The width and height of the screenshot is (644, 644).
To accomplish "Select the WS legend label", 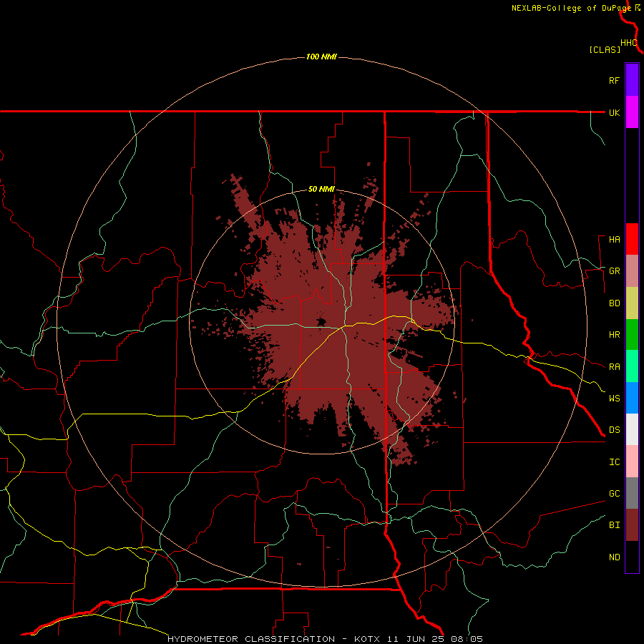I will [614, 398].
